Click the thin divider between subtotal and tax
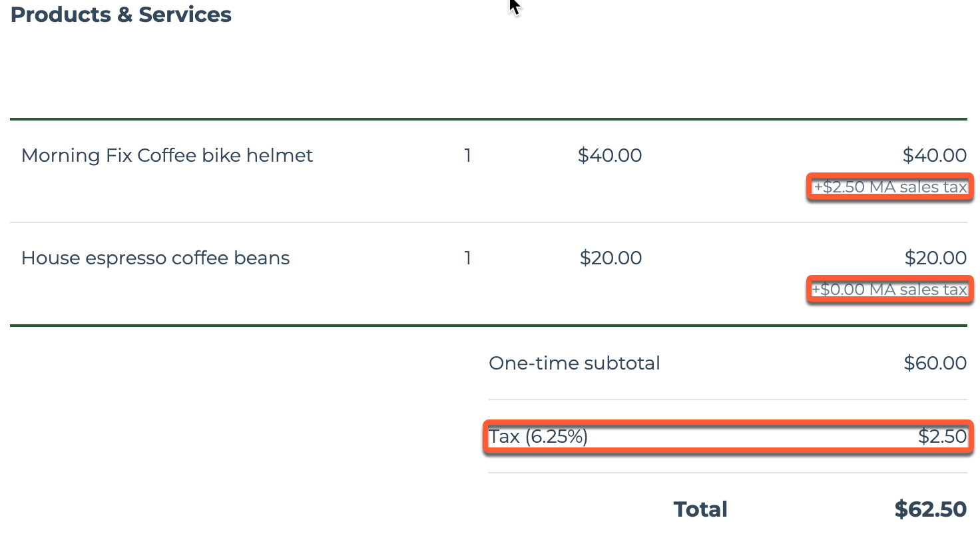Image resolution: width=980 pixels, height=534 pixels. click(x=727, y=400)
